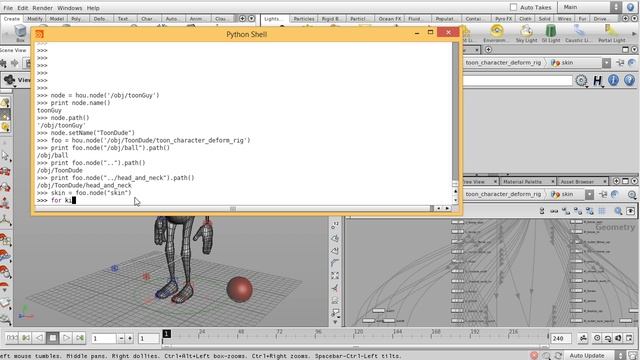Viewport: 640px width, 360px height.
Task: Step back one frame on playbar
Action: pyautogui.click(x=26, y=338)
